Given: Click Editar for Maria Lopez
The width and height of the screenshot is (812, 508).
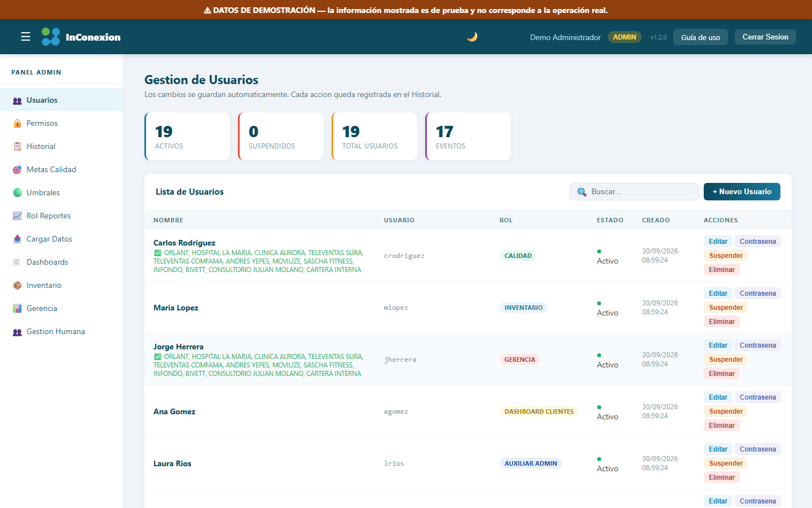Looking at the screenshot, I should click(718, 294).
